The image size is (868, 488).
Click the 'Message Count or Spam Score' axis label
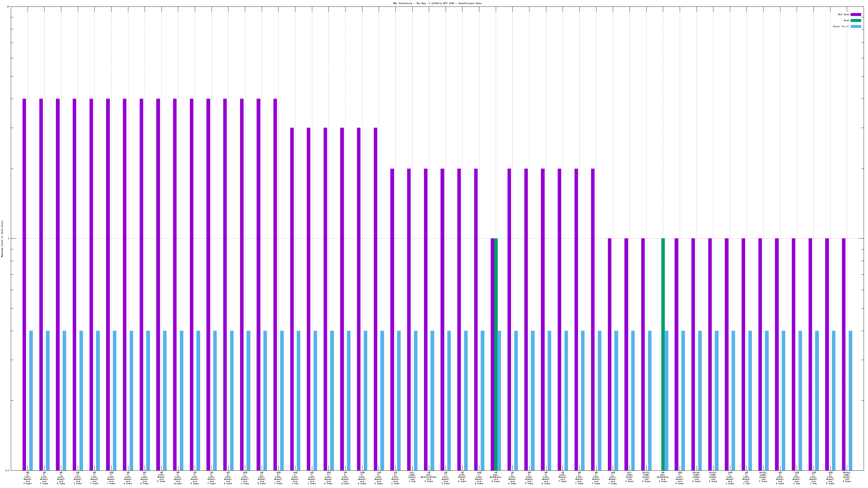coord(2,239)
